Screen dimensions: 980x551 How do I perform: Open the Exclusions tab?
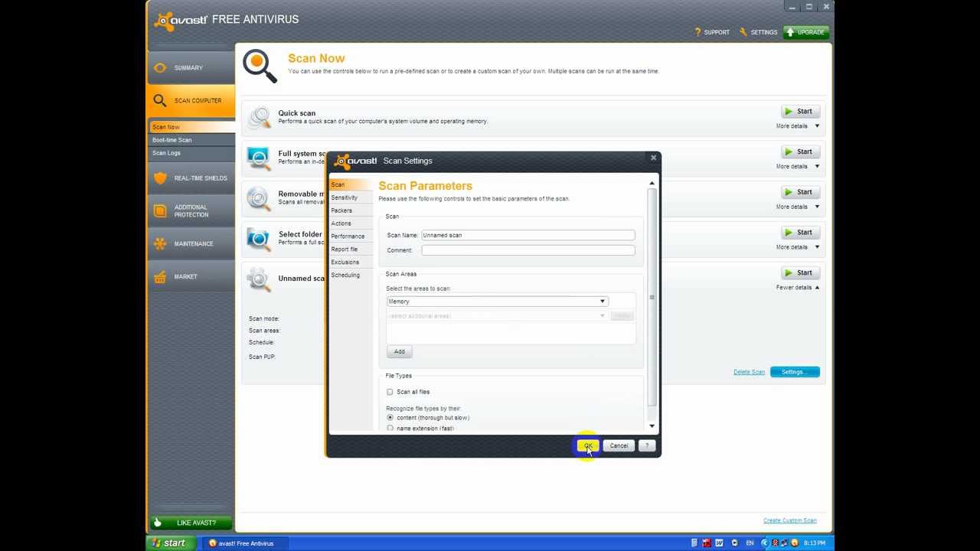coord(351,262)
